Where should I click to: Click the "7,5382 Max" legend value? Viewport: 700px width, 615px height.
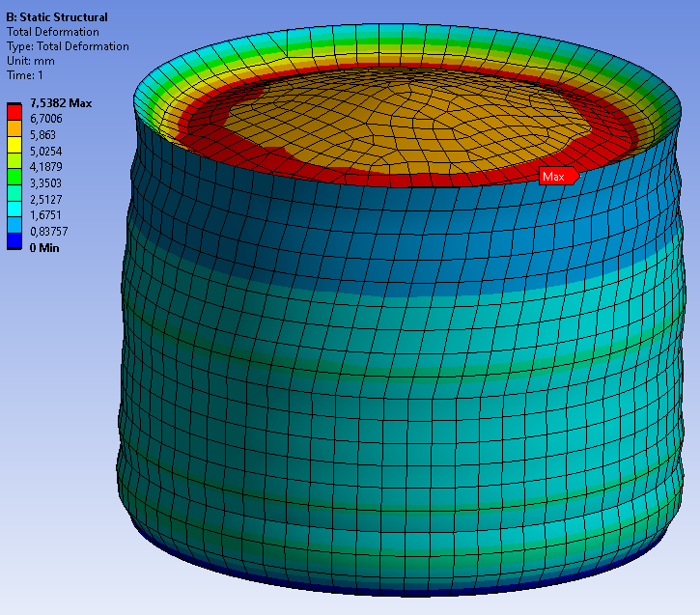[x=61, y=103]
